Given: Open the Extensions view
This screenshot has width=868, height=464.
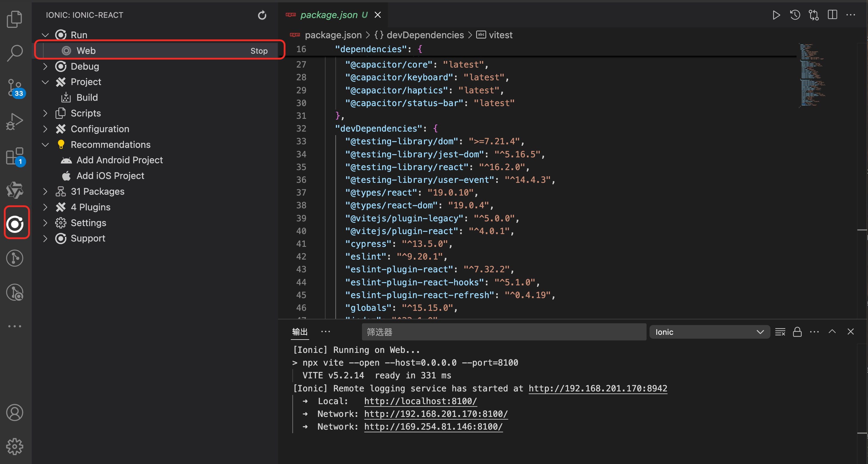Looking at the screenshot, I should [x=15, y=156].
